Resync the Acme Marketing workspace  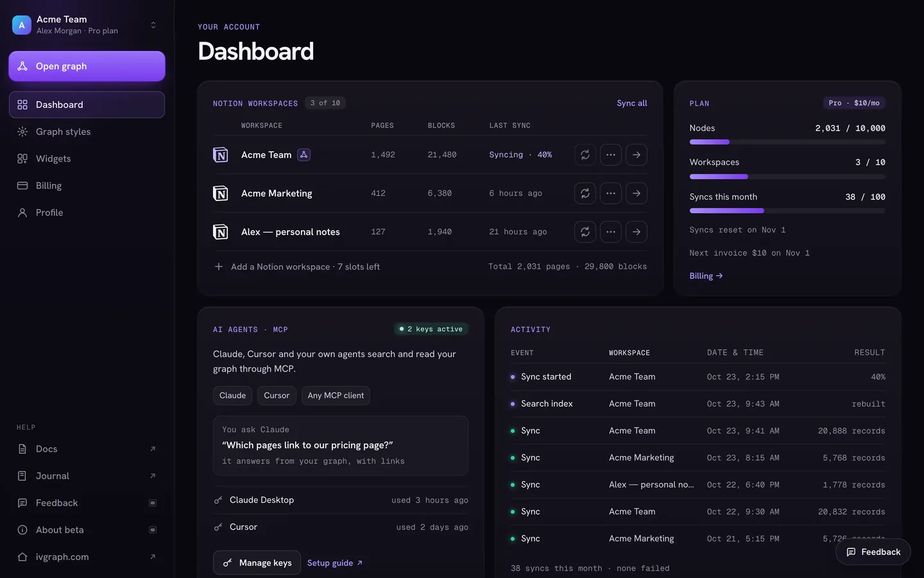585,193
